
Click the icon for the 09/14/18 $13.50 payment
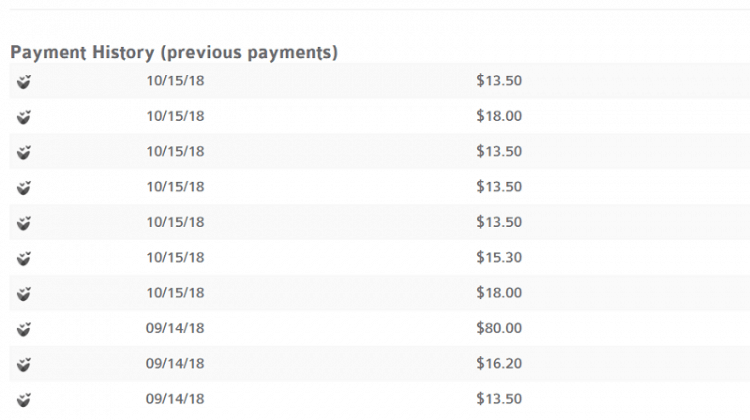[x=24, y=400]
